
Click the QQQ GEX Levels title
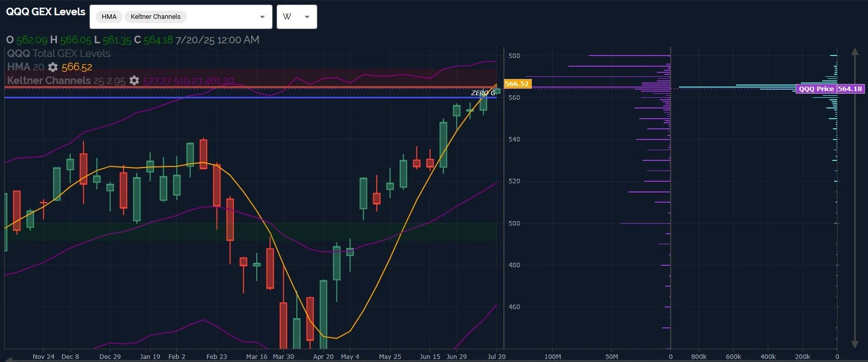point(46,12)
